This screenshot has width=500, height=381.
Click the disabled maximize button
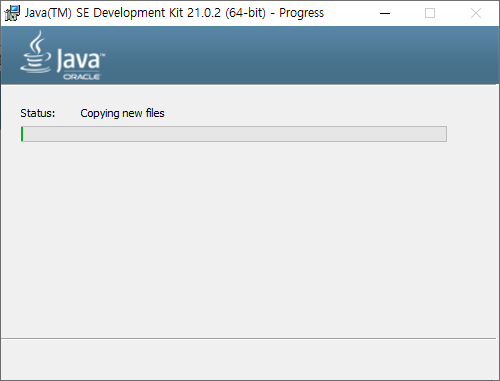pyautogui.click(x=430, y=13)
